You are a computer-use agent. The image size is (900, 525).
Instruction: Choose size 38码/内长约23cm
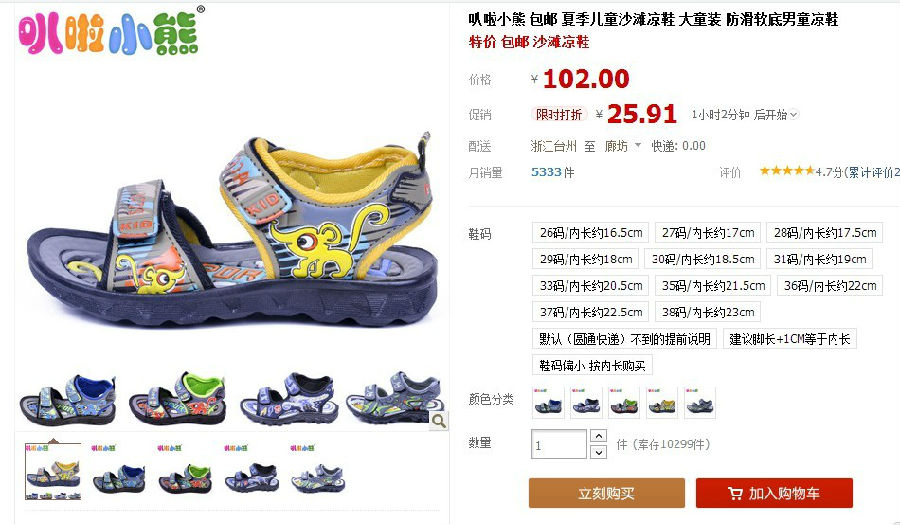[708, 312]
